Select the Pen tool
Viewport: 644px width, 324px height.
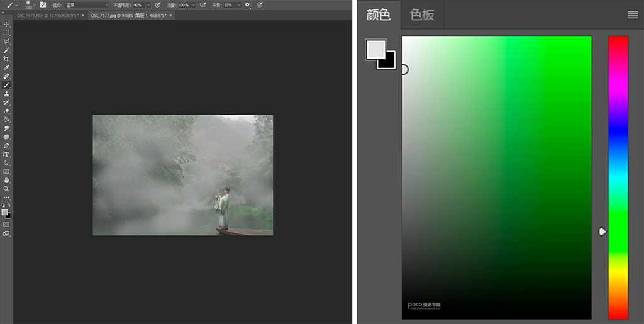click(x=6, y=146)
